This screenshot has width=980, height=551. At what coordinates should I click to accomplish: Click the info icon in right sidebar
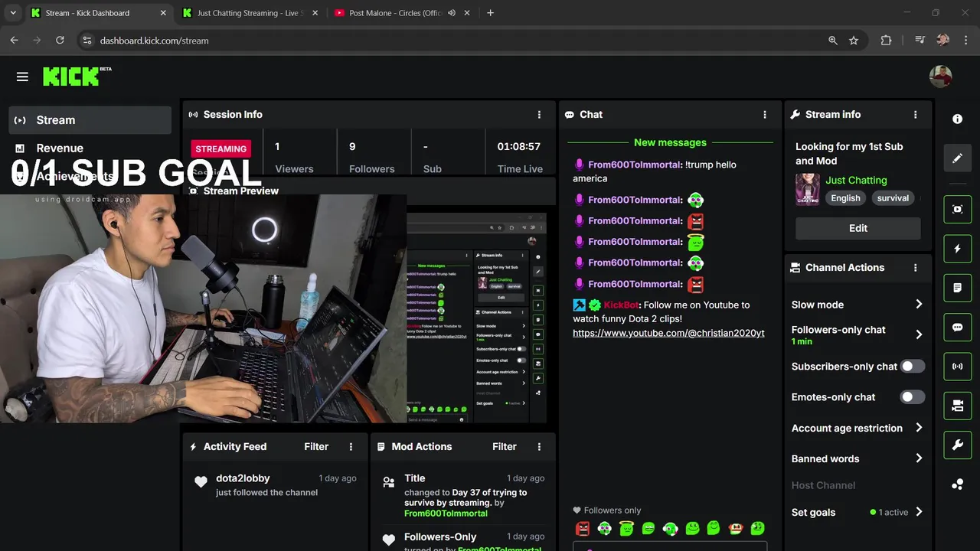coord(957,119)
